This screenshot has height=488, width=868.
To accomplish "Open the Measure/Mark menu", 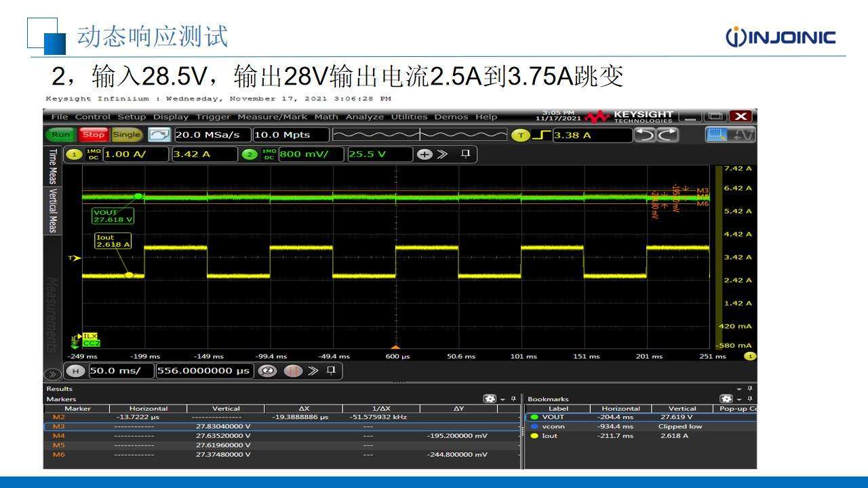I will 271,117.
